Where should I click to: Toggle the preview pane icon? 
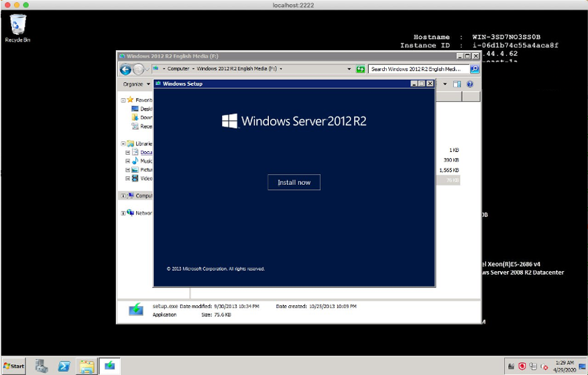point(457,84)
